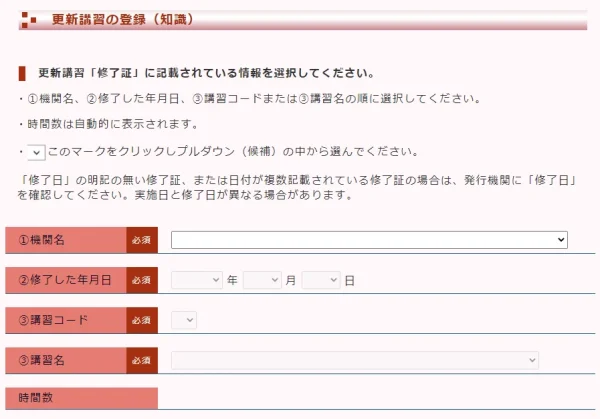
Task: Click the sample pulldown mark in the instructions
Action: click(36, 152)
